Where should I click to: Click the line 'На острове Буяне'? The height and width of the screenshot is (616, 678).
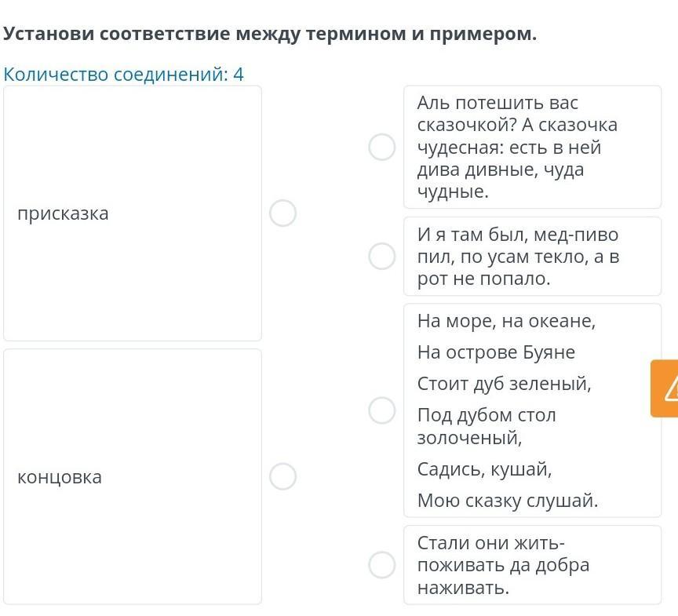(497, 352)
